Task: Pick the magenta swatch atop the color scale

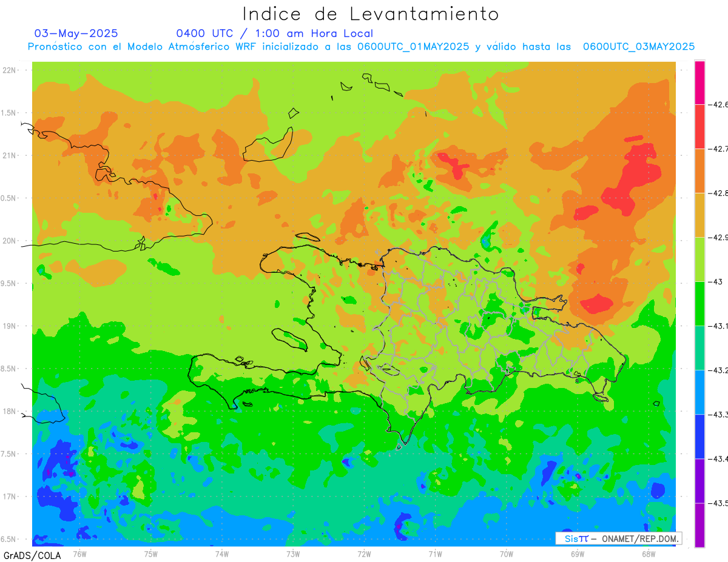Action: click(x=699, y=82)
